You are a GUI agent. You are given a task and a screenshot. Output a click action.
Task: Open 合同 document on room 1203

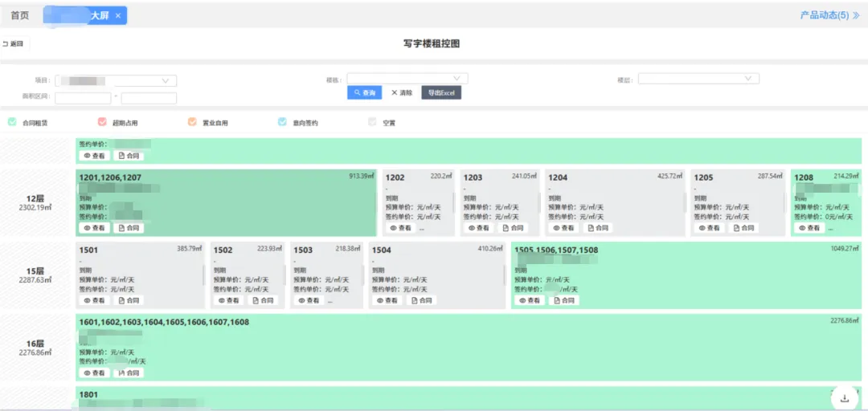coord(513,228)
